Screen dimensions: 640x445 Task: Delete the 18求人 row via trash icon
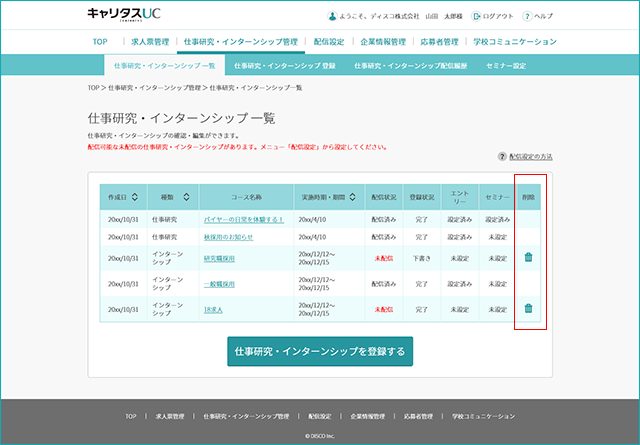tap(528, 308)
